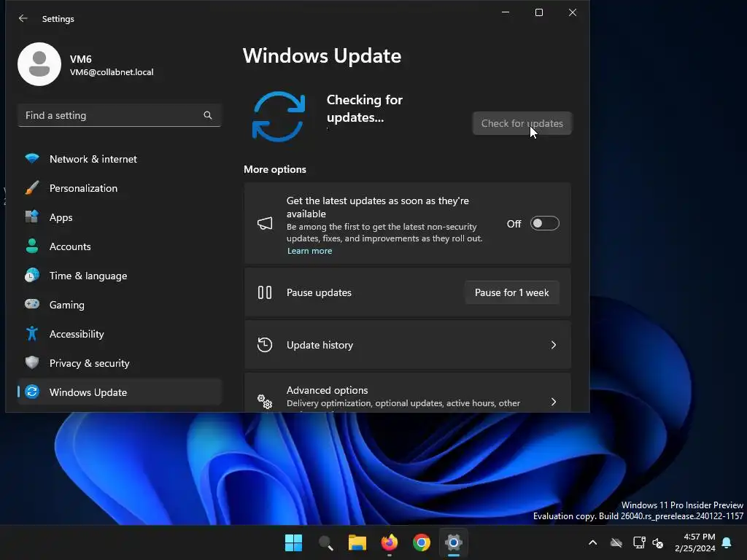Click the search magnifier in Find a setting
747x560 pixels.
click(x=208, y=115)
